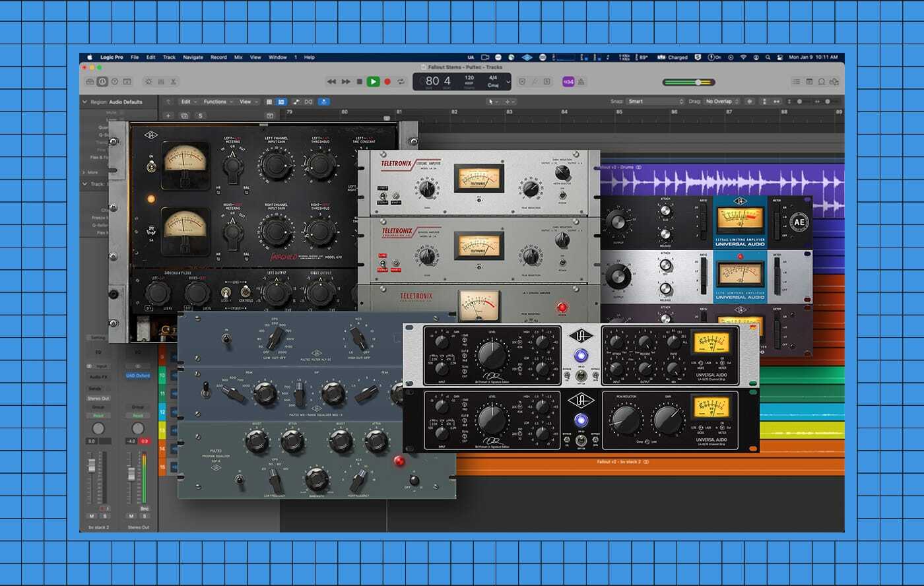Click the Bnc button on Stereo Out strip

coord(144,509)
